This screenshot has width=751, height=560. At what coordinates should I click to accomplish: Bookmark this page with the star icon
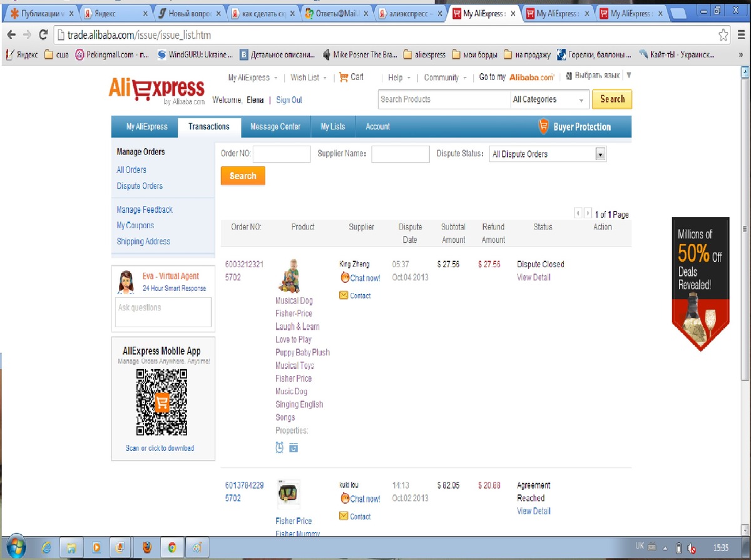pyautogui.click(x=723, y=34)
